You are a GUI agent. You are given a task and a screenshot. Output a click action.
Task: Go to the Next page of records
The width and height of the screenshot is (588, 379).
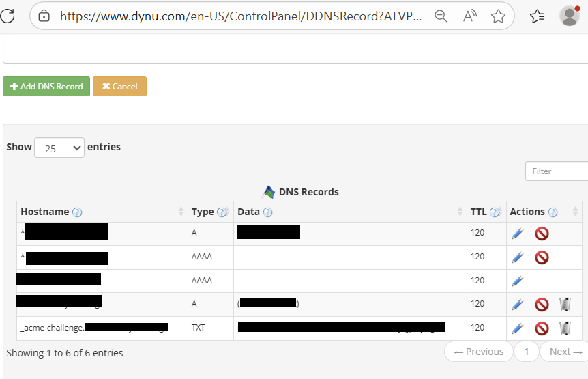(x=565, y=352)
